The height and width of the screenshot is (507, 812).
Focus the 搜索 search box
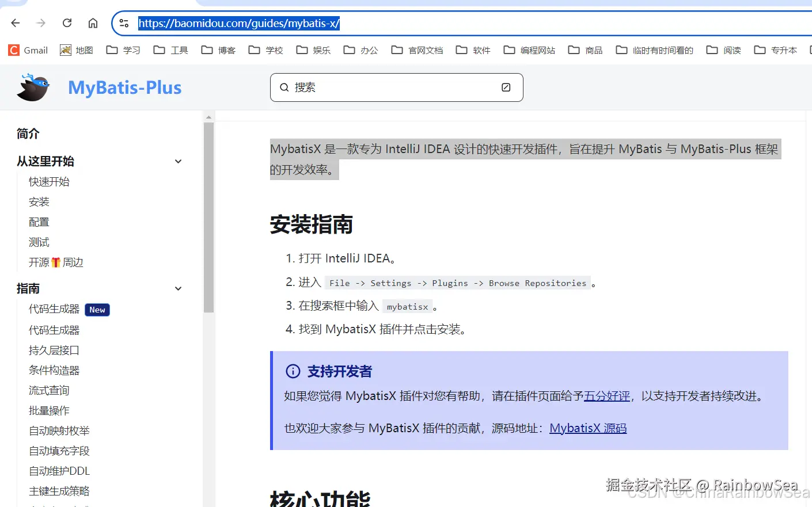tap(396, 87)
